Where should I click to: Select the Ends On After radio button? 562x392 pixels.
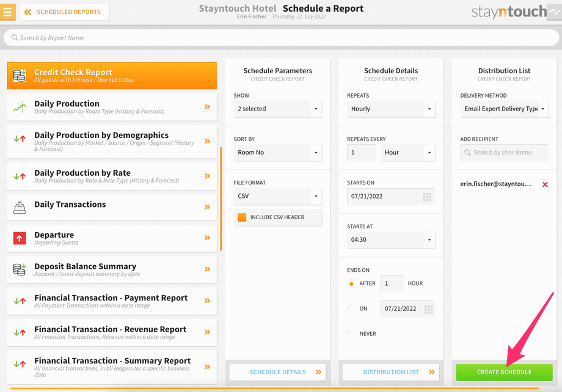(351, 284)
